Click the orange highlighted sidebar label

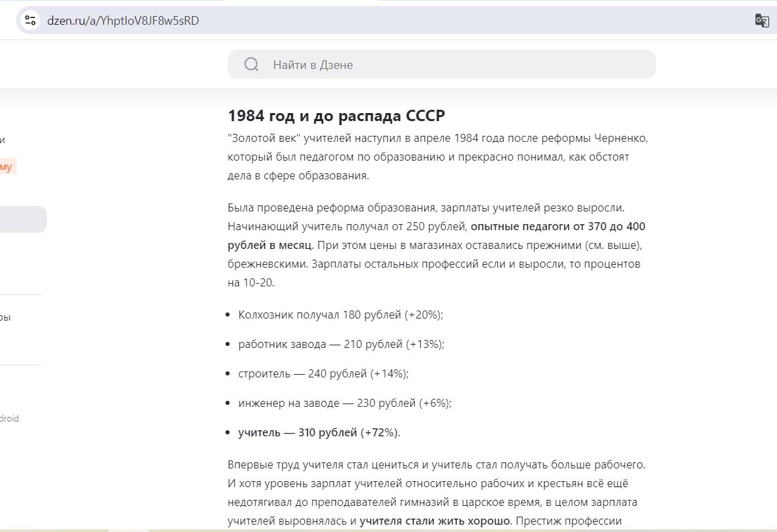click(x=7, y=167)
